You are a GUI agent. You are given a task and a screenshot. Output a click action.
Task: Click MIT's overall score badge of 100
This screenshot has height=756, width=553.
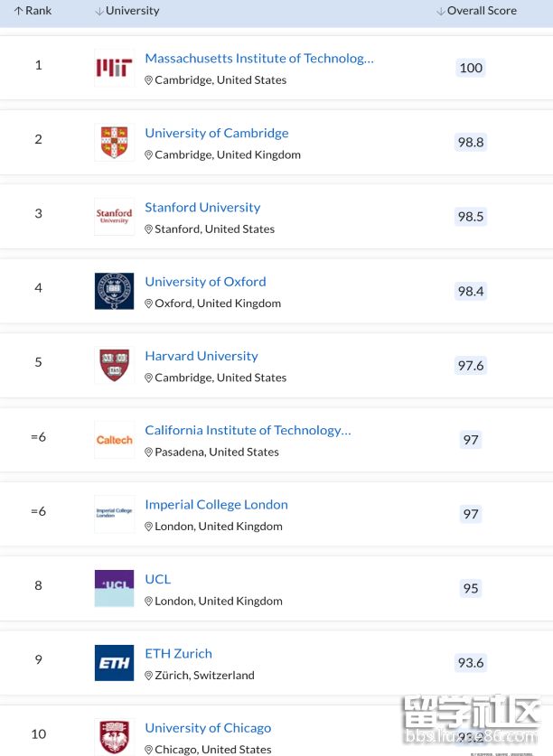[x=471, y=68]
